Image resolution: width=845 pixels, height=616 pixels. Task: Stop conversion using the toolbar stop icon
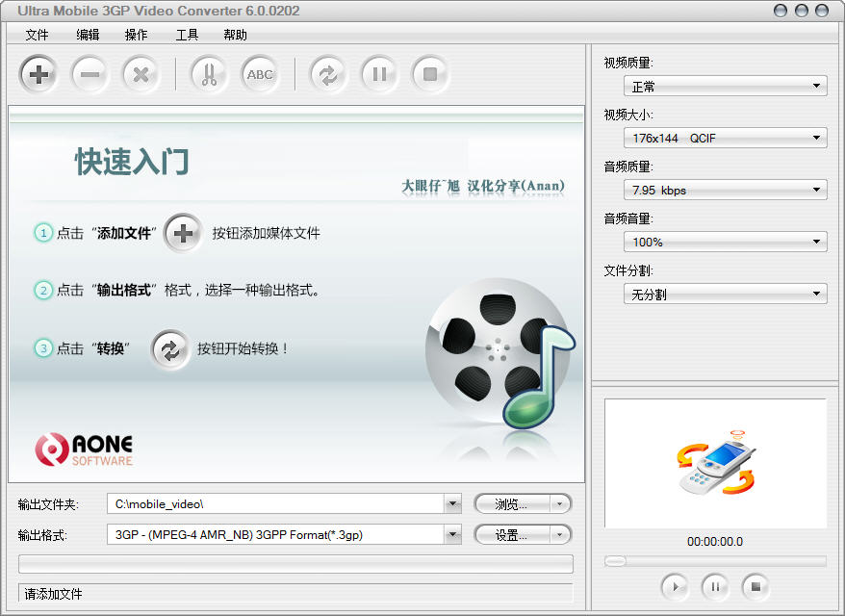point(430,74)
